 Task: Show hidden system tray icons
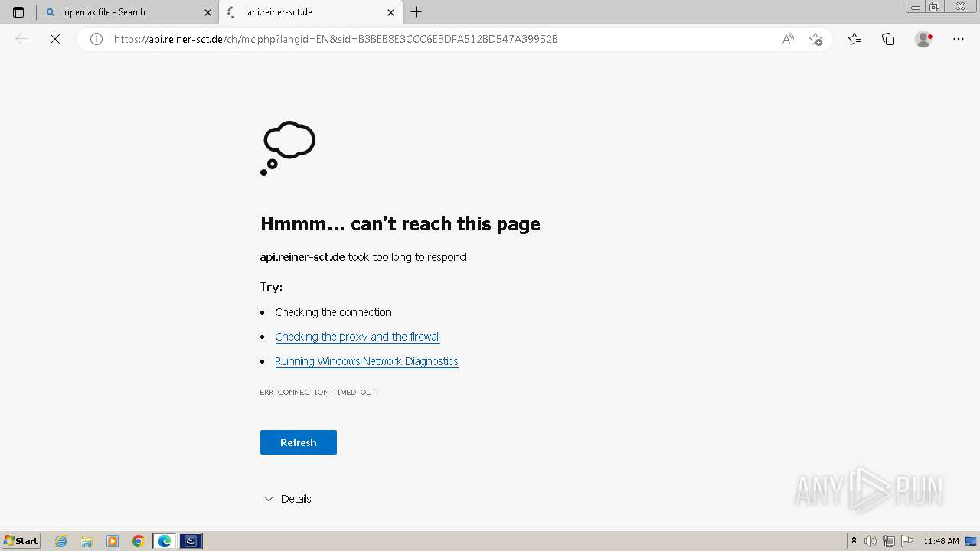click(x=854, y=541)
